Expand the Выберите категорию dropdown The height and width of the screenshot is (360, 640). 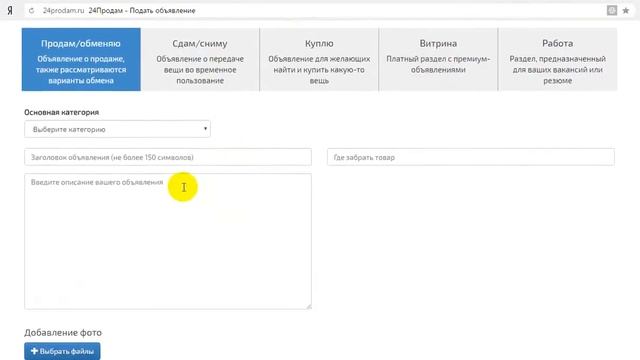point(118,129)
